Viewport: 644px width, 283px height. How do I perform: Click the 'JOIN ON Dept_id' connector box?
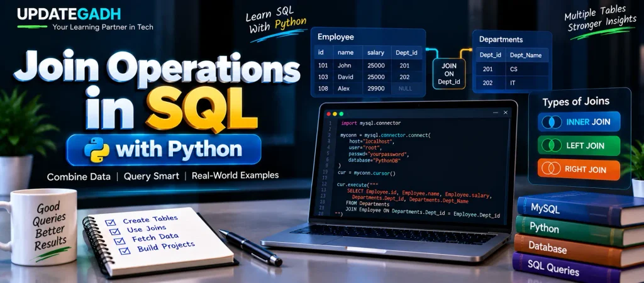(449, 74)
